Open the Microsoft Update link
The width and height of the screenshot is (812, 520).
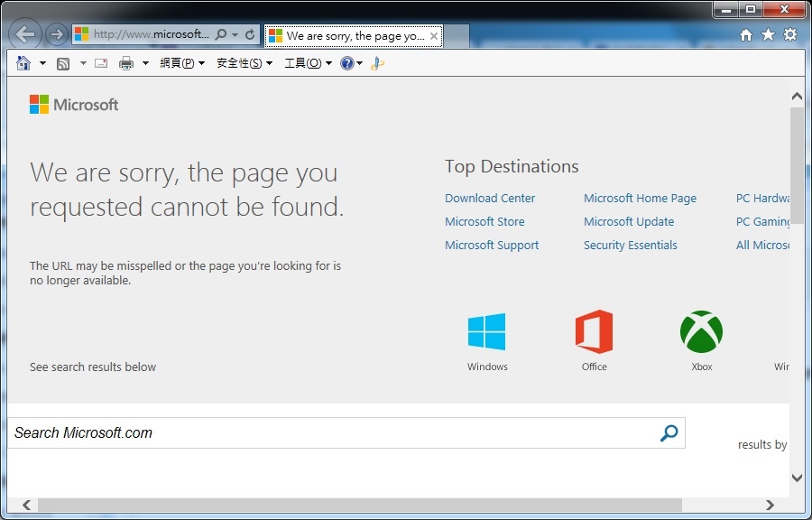coord(629,221)
